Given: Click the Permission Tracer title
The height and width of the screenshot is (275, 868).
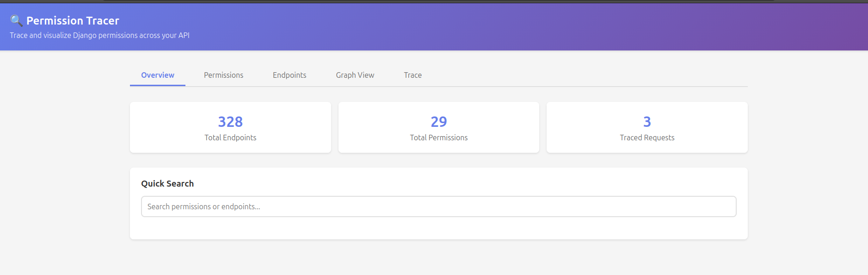Looking at the screenshot, I should pos(73,21).
